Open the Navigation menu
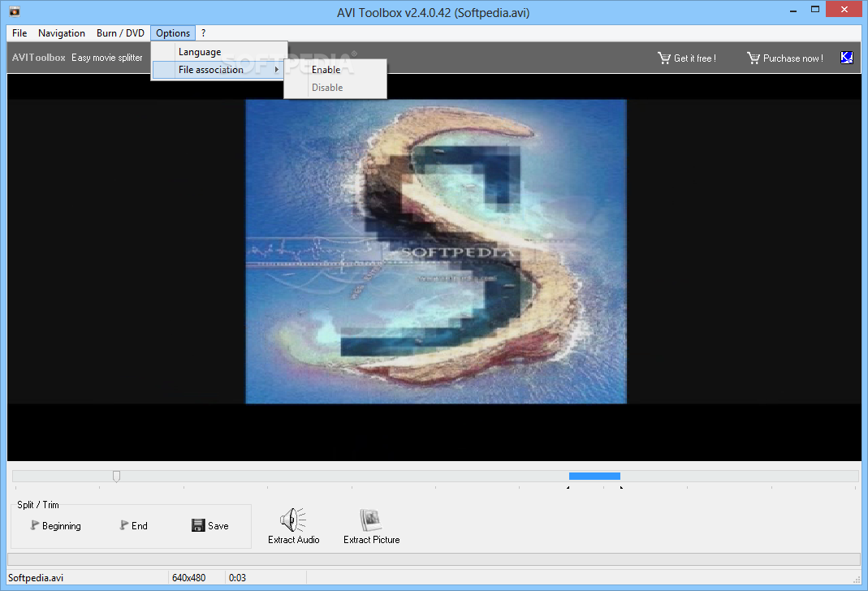 (x=62, y=33)
